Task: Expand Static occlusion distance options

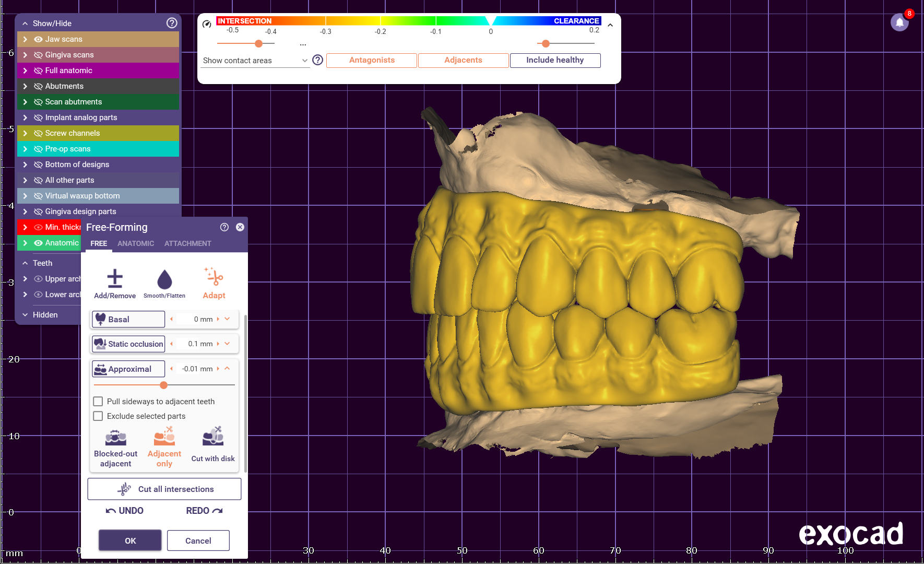Action: 227,344
